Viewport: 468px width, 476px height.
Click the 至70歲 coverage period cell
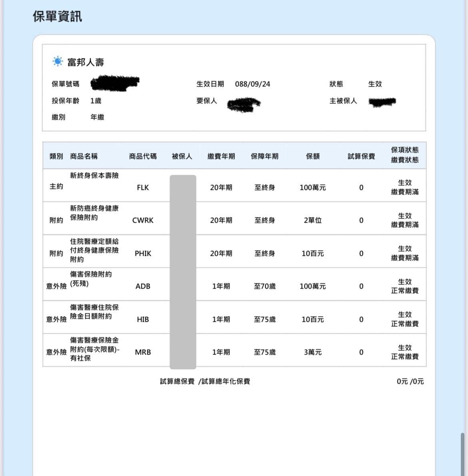265,286
